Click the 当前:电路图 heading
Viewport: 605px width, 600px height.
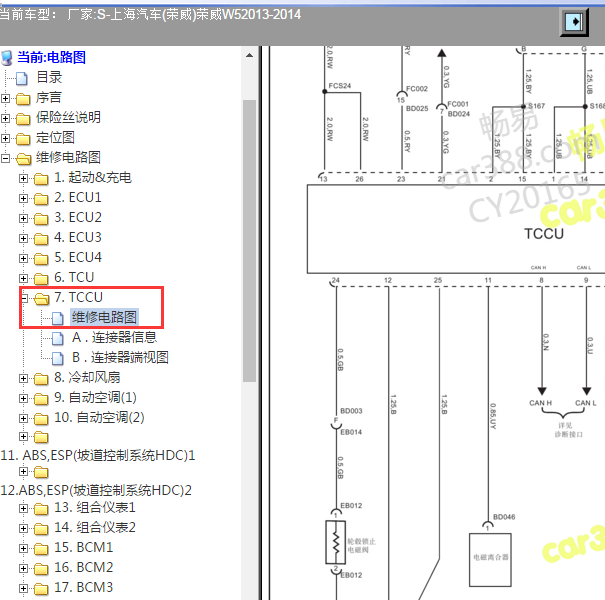click(x=51, y=57)
